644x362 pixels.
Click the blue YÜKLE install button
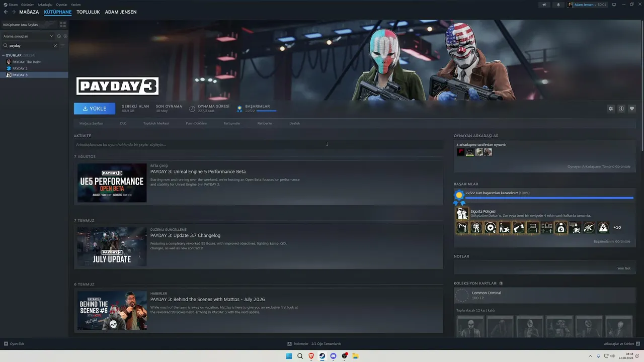click(94, 109)
